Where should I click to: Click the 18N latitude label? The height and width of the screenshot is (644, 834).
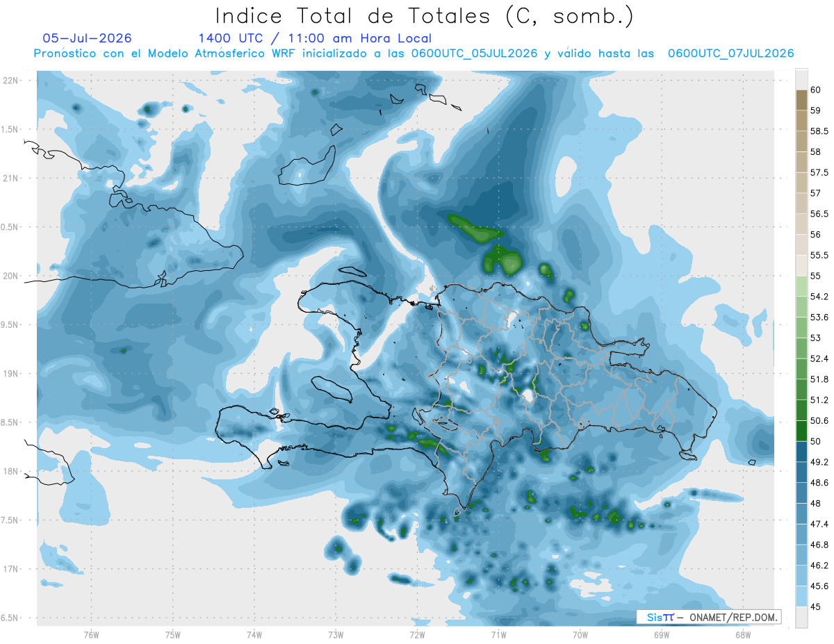point(10,471)
